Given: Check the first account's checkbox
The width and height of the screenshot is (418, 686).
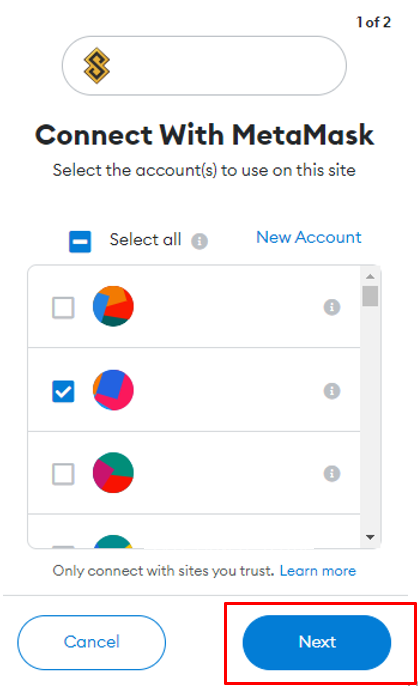Looking at the screenshot, I should [x=63, y=308].
